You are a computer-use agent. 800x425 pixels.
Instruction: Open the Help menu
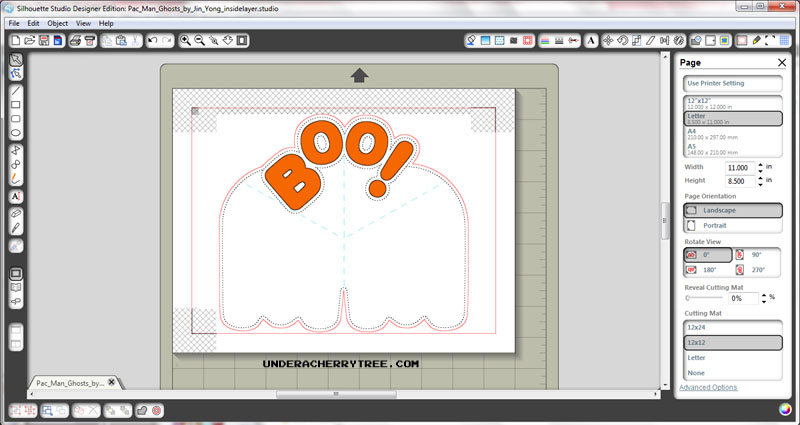point(106,23)
